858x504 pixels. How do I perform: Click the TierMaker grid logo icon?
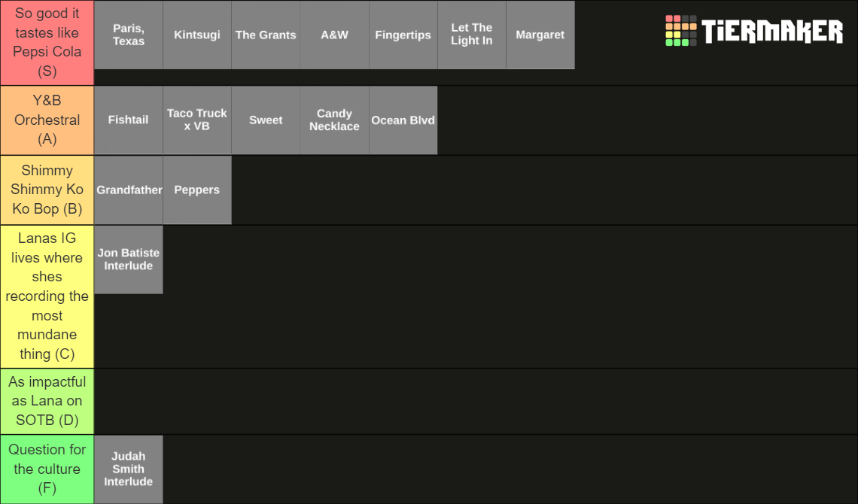click(680, 31)
